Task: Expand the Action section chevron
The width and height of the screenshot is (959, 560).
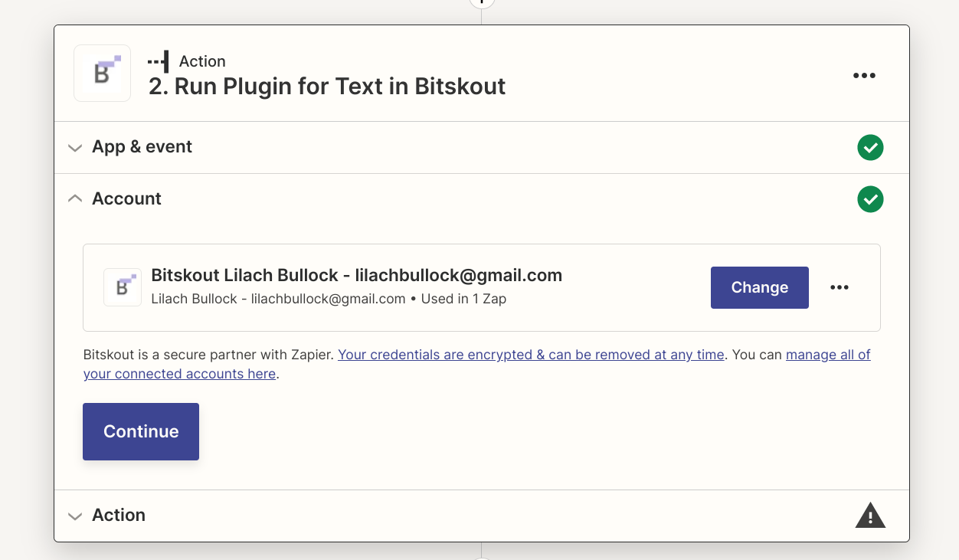Action: tap(75, 516)
